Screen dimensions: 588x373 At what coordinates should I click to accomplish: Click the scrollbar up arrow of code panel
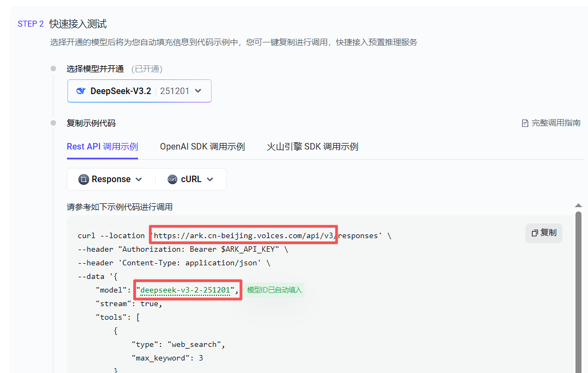pyautogui.click(x=578, y=206)
